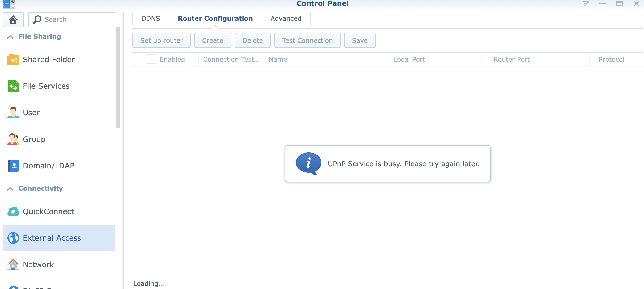Click the Name column header
This screenshot has width=644, height=289.
tap(327, 59)
